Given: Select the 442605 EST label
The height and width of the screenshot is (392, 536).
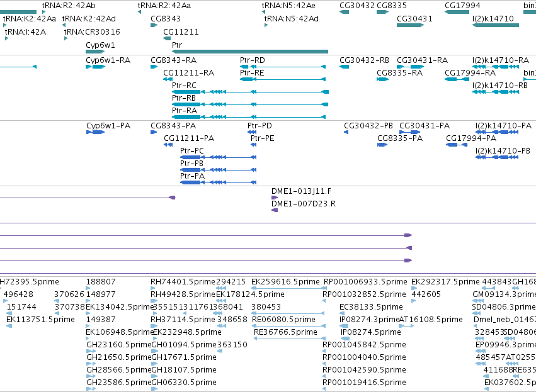Looking at the screenshot, I should click(x=426, y=294).
